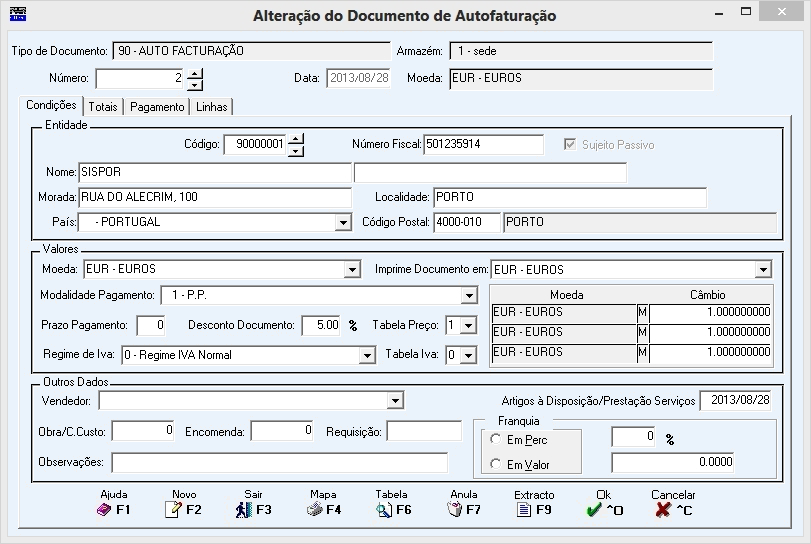The image size is (811, 544).
Task: Decrease Número with the down arrow
Action: point(194,85)
